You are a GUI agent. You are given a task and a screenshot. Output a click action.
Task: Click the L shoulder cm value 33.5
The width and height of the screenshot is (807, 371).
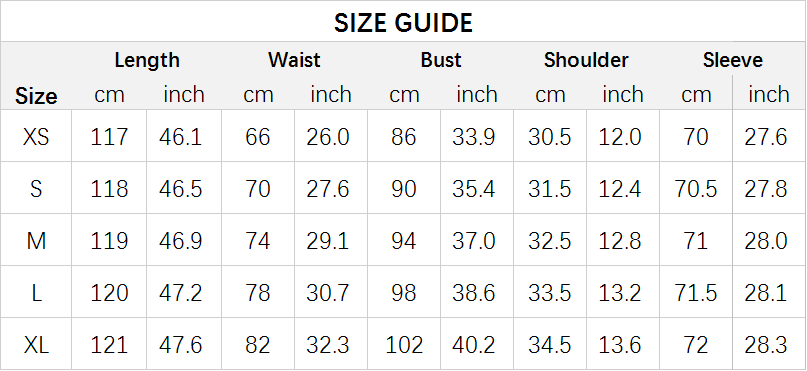549,293
